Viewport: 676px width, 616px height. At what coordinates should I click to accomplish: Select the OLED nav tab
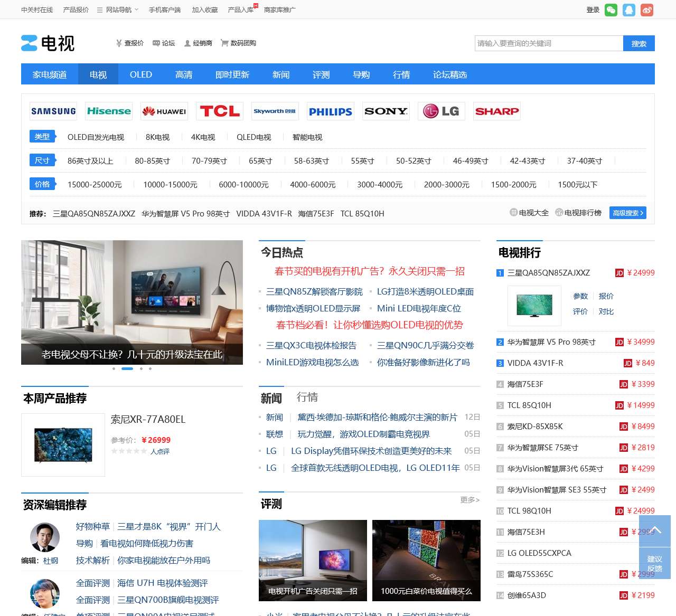[141, 74]
